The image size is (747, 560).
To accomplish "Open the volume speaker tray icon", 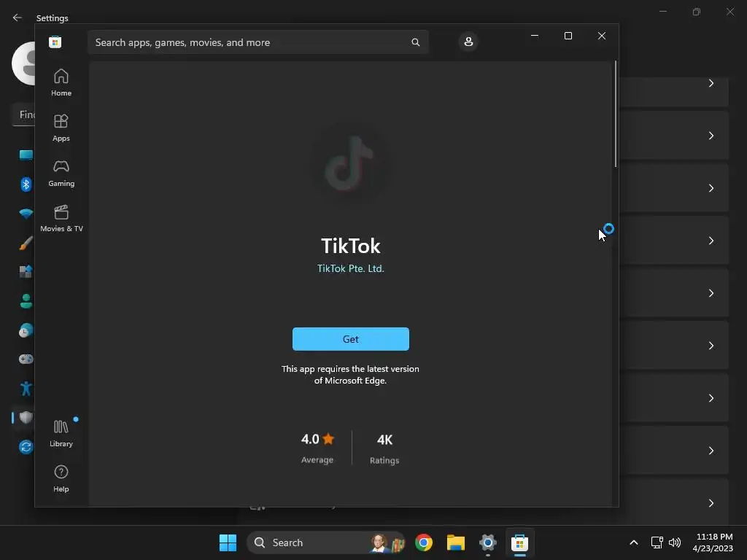I will pyautogui.click(x=675, y=542).
